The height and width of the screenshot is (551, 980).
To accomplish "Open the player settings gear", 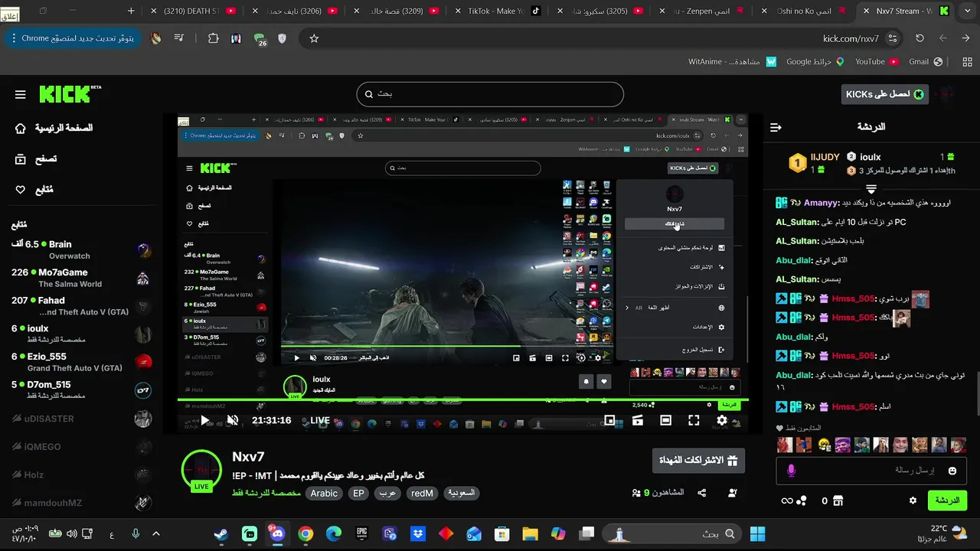I will coord(722,420).
